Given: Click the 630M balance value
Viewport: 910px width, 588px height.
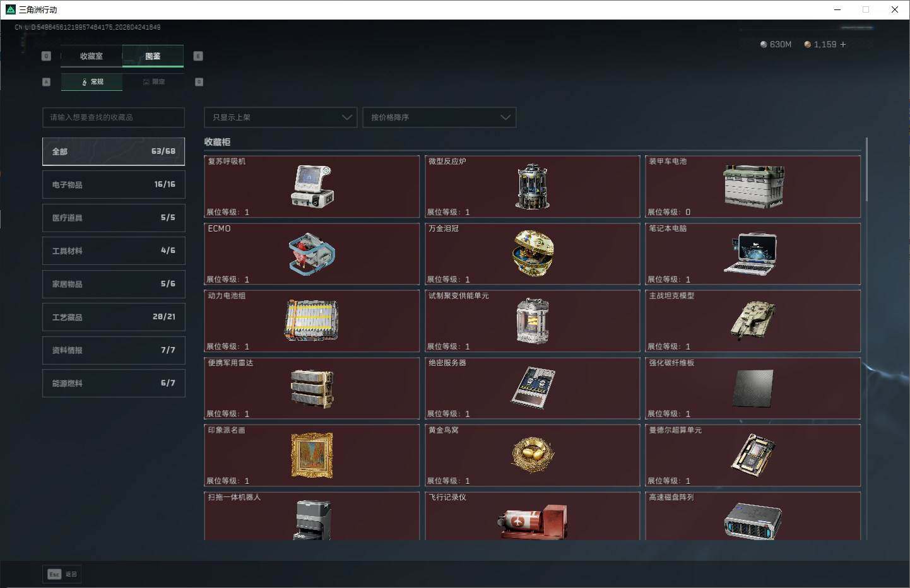Looking at the screenshot, I should click(x=781, y=45).
